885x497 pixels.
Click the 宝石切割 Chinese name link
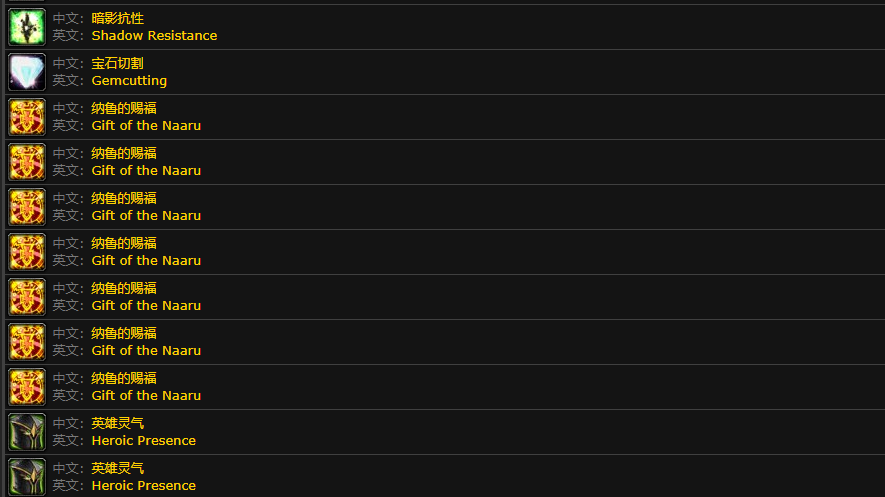117,63
